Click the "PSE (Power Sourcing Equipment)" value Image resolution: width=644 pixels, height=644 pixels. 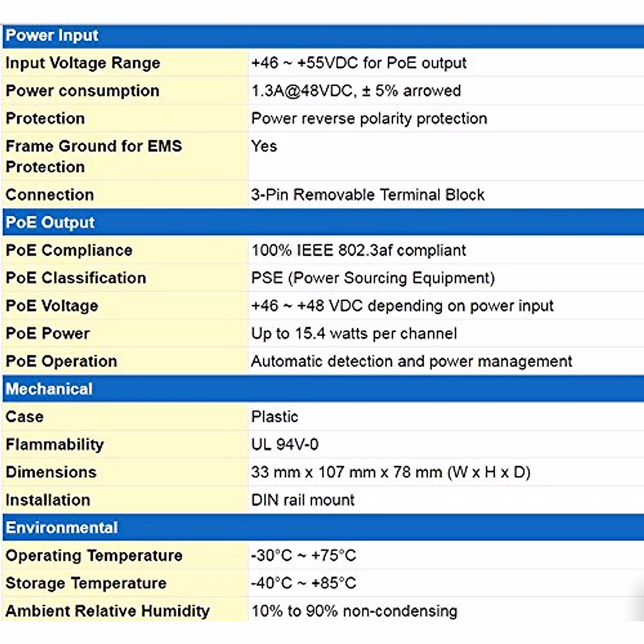pos(373,278)
